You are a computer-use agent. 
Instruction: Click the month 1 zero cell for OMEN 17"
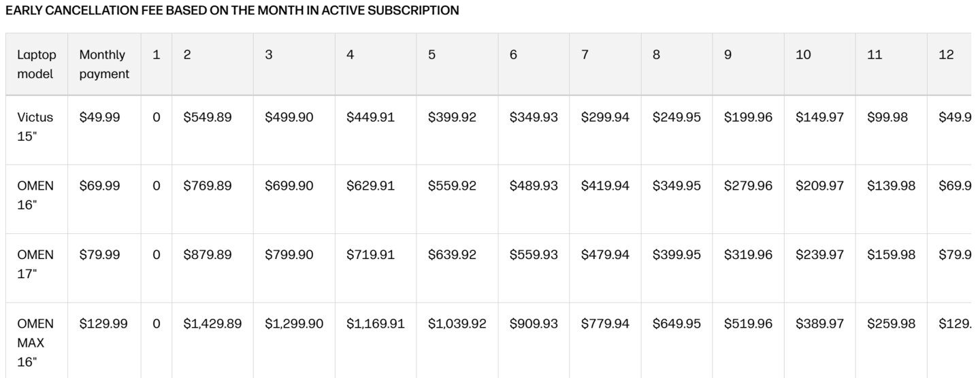click(x=157, y=254)
